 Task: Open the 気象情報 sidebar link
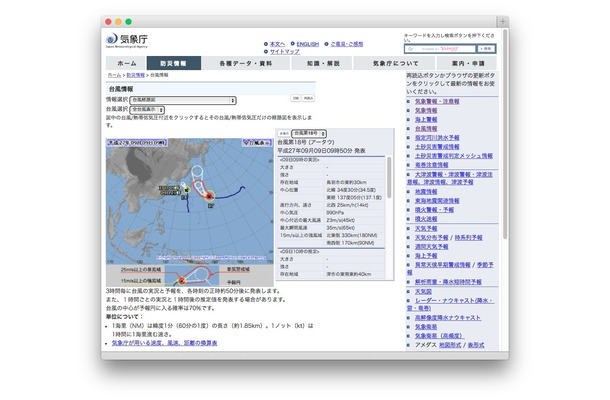(426, 111)
